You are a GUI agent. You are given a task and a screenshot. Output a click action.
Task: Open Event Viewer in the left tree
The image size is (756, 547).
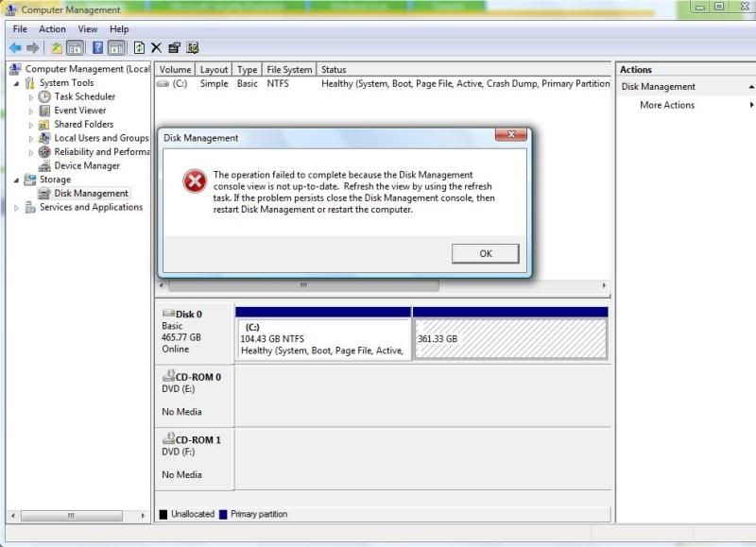pos(79,111)
